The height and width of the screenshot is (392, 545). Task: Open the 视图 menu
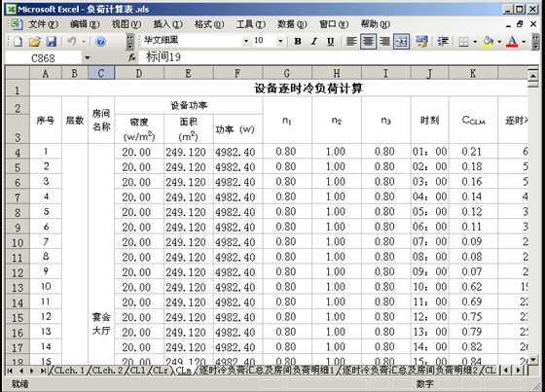(127, 24)
